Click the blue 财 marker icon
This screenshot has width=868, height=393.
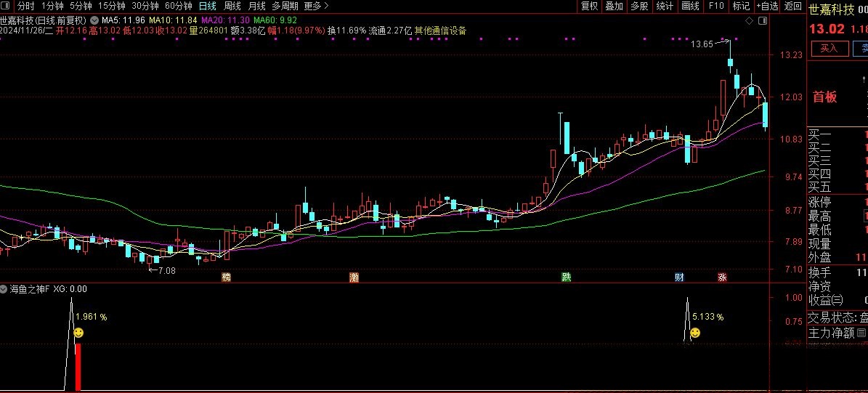click(x=679, y=277)
